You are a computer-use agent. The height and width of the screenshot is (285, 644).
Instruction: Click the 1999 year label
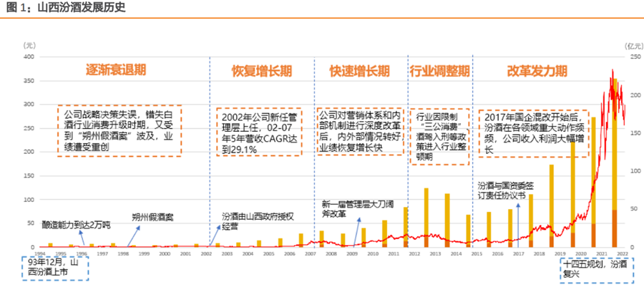144,254
